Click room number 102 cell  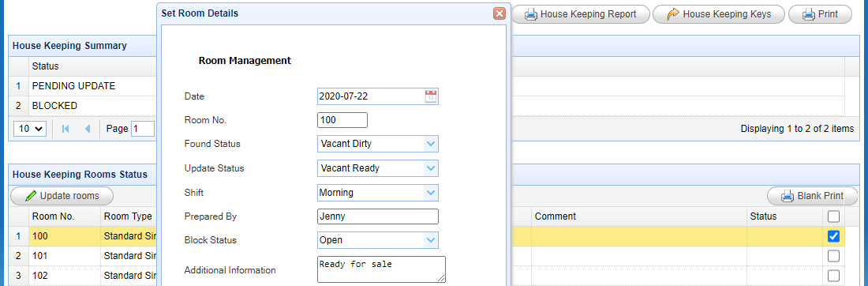(64, 276)
